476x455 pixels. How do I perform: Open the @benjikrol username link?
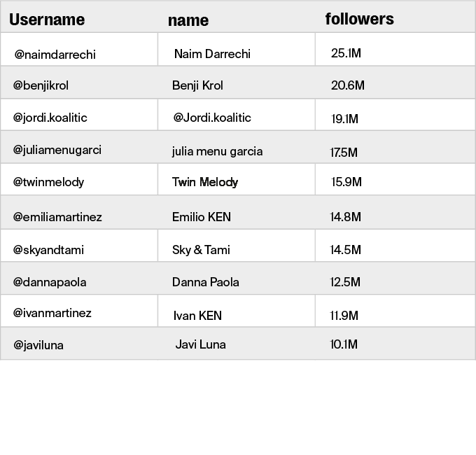tap(41, 86)
